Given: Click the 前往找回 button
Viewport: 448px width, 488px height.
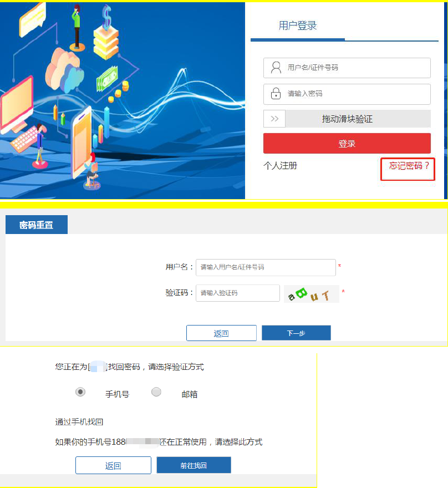Looking at the screenshot, I should (x=194, y=465).
